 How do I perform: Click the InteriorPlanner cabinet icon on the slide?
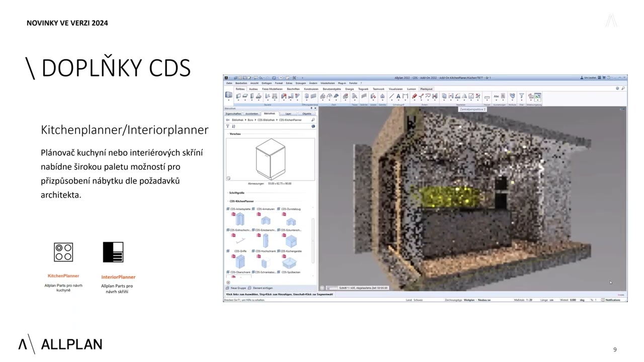pos(113,252)
